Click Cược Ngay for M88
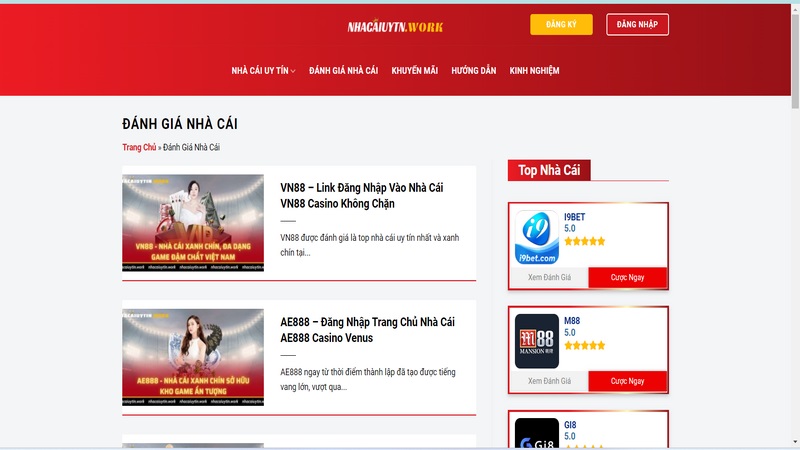This screenshot has width=800, height=450. click(628, 381)
